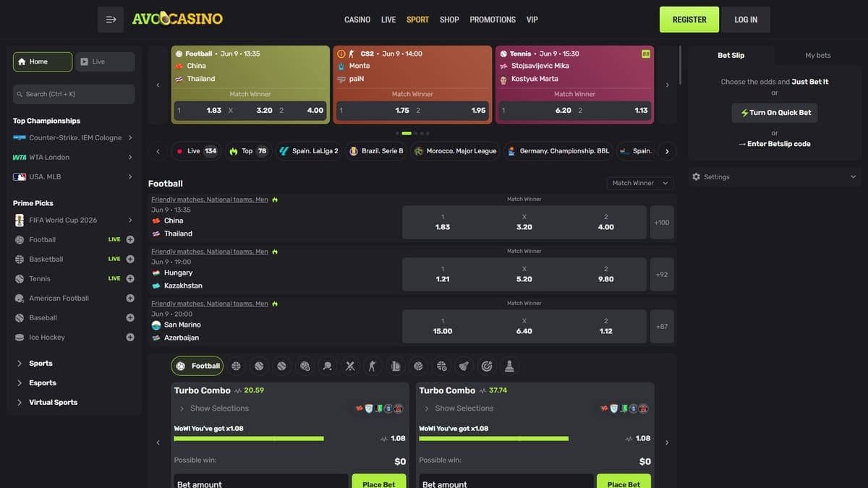Click the 20.59 Turbo Combo progress bar
Viewport: 868px width, 488px height.
[x=249, y=438]
